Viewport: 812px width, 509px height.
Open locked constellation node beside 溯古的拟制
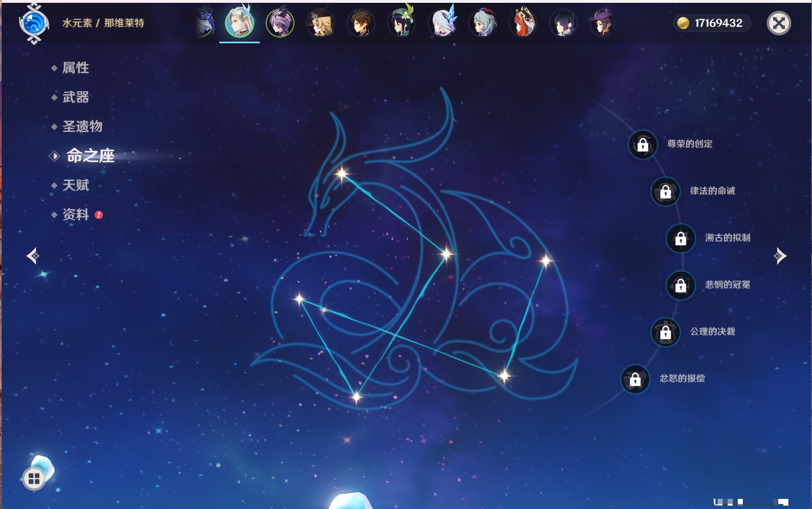coord(681,238)
